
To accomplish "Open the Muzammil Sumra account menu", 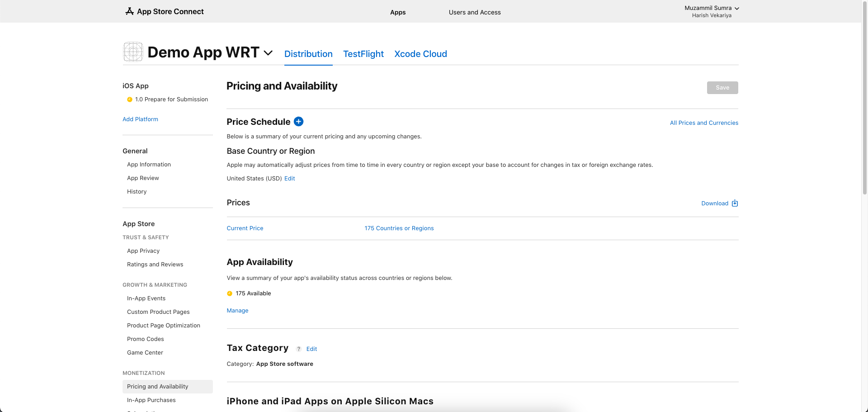I will (712, 8).
